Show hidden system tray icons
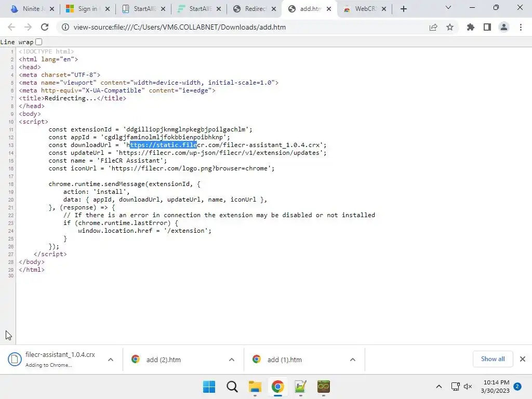532x399 pixels. pos(438,387)
